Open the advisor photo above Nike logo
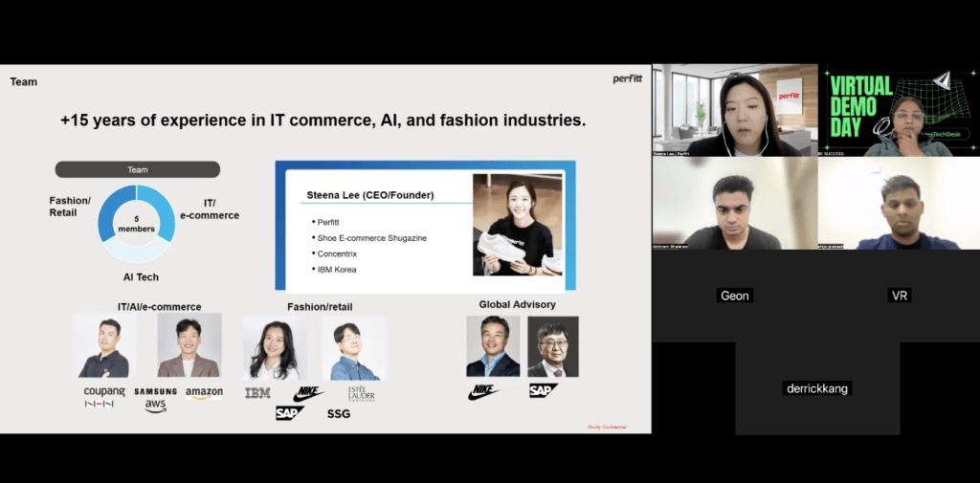 click(x=493, y=346)
